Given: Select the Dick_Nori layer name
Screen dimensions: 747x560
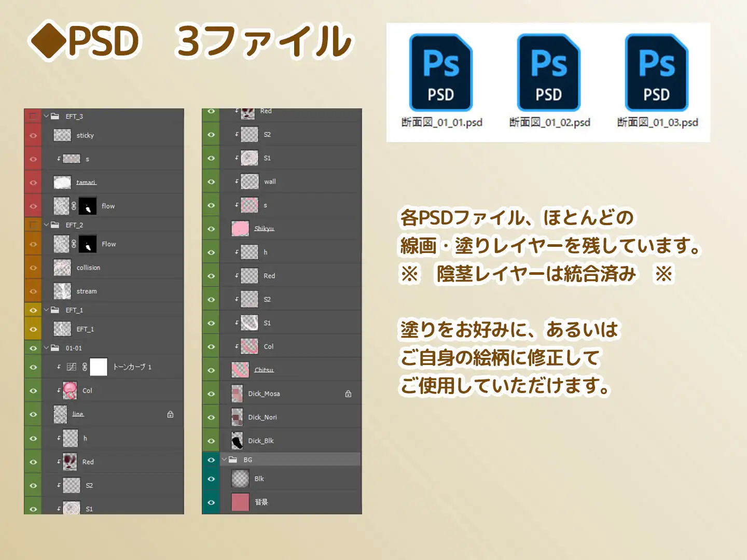Looking at the screenshot, I should (x=262, y=417).
